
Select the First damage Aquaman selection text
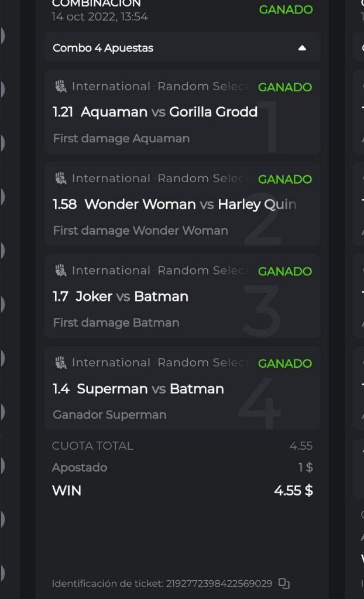[121, 139]
